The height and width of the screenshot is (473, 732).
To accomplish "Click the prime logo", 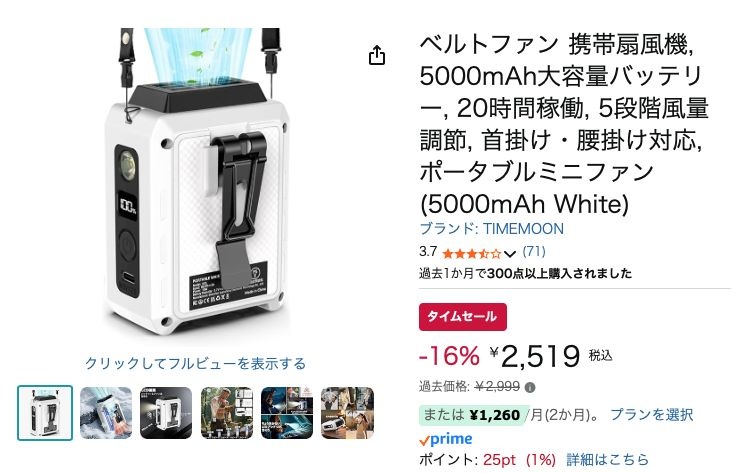I will [446, 439].
